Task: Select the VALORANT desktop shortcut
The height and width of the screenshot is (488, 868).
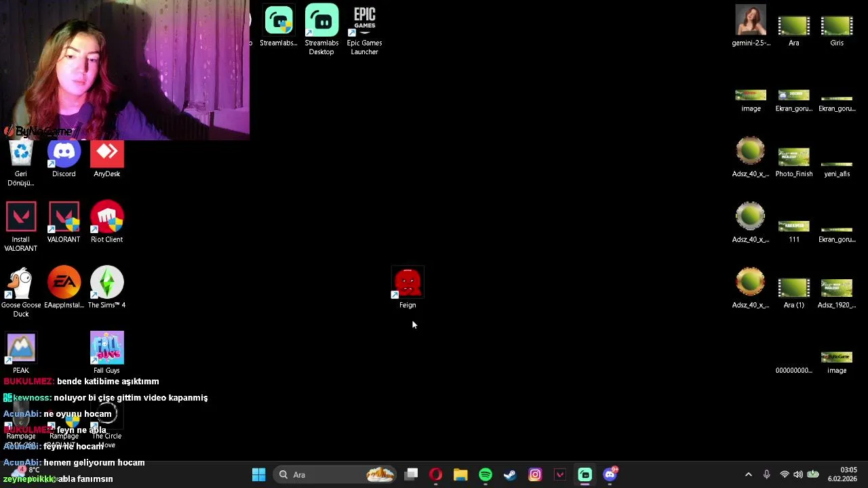Action: pos(64,223)
